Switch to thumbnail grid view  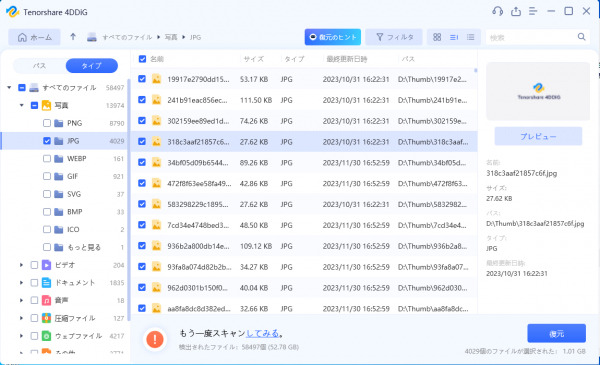click(x=437, y=37)
